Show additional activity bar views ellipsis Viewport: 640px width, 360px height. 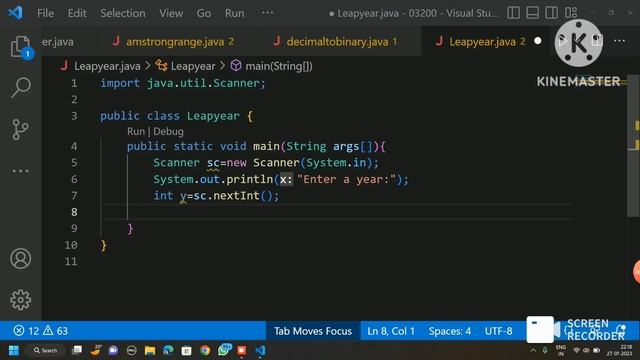point(20,171)
